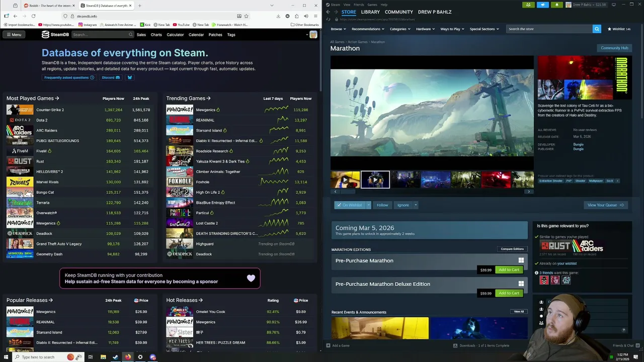Expand the Recommendations store dropdown

368,29
